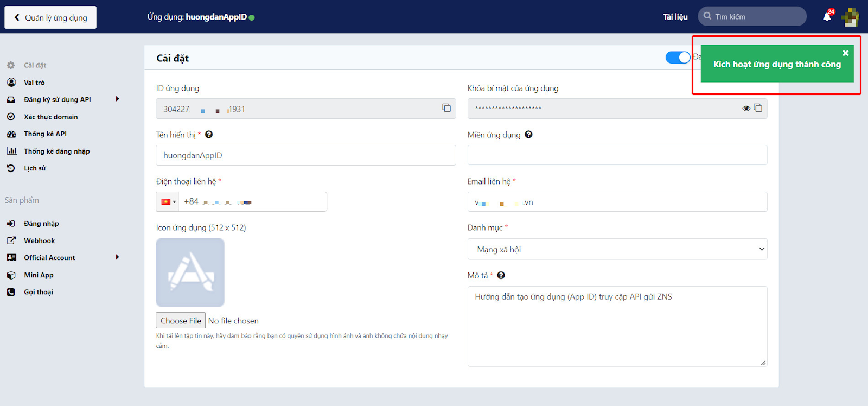Reveal the secret key with the eye icon
Image resolution: width=868 pixels, height=406 pixels.
[x=746, y=108]
